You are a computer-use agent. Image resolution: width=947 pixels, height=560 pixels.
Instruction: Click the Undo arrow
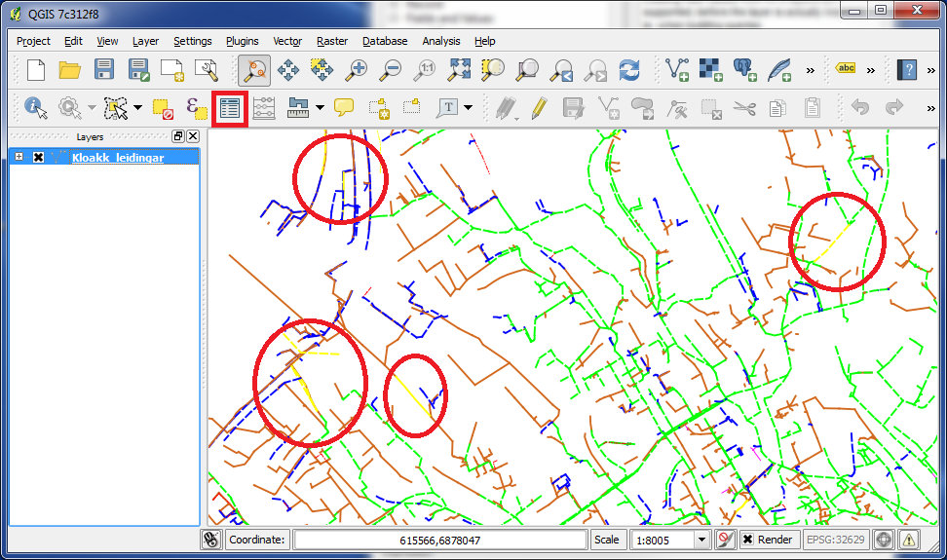point(860,108)
